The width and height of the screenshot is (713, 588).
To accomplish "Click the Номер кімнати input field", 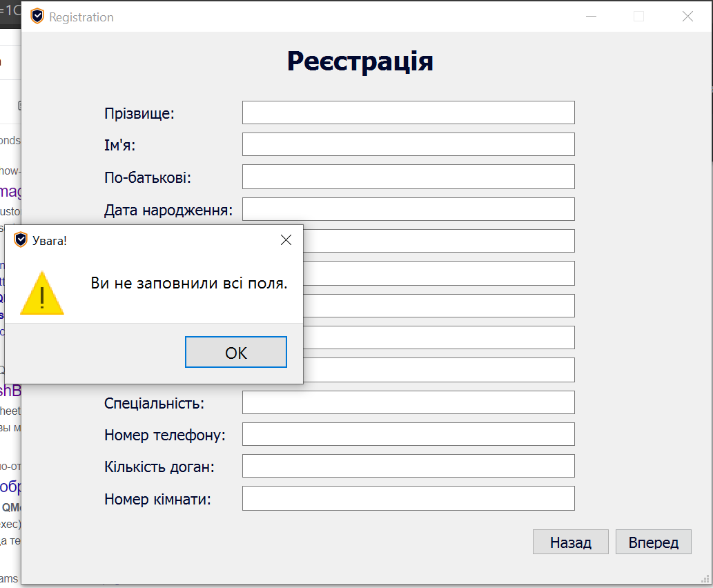I will 409,498.
